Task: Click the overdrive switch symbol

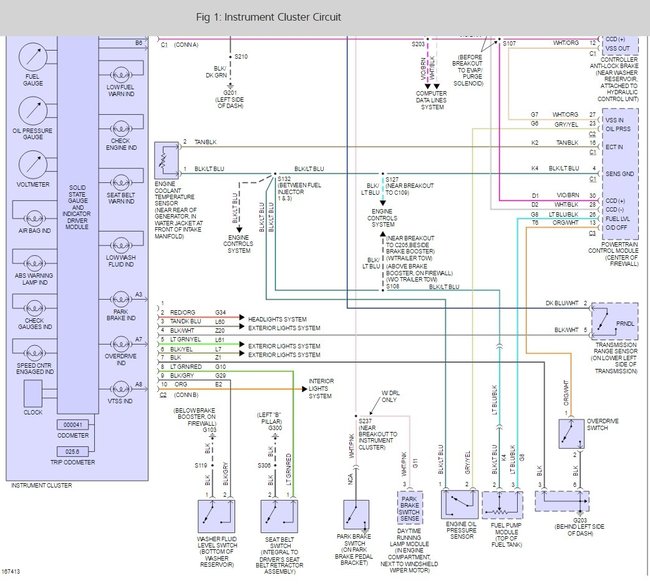Action: point(571,434)
